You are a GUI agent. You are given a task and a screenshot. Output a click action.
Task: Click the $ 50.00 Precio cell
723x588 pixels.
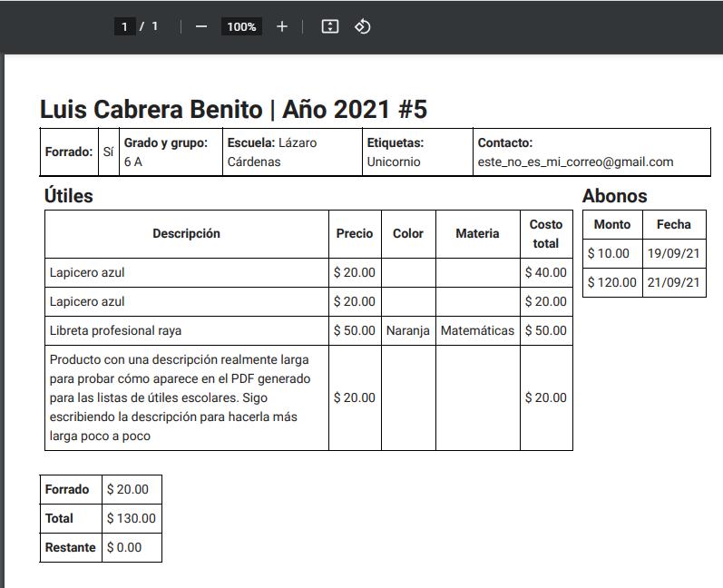coord(355,330)
